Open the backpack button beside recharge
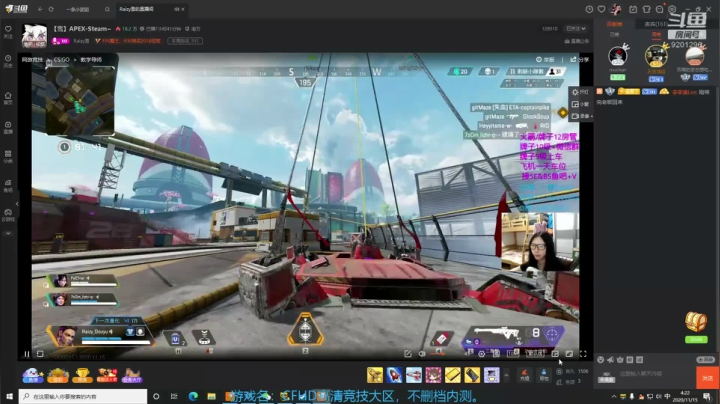720x404 pixels. point(544,375)
